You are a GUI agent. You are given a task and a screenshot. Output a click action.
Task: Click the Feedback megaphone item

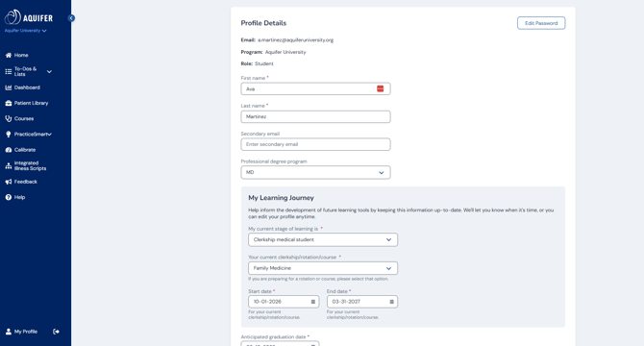(x=21, y=182)
